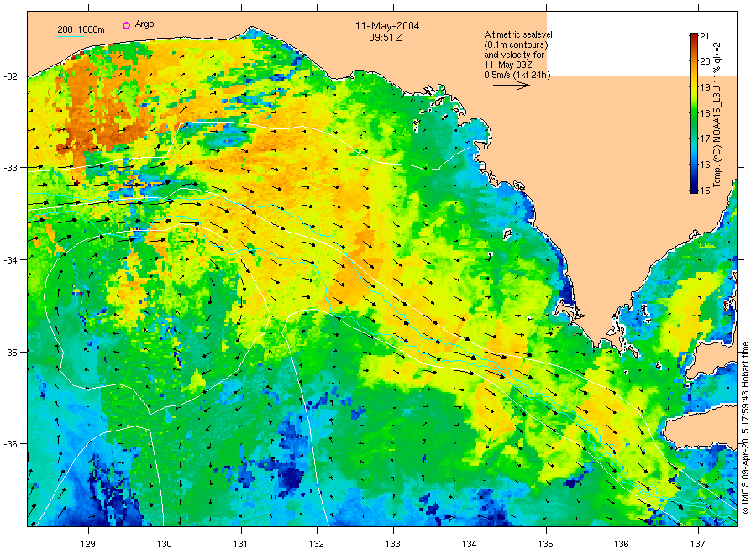Screen dimensions: 756x554
Task: Click the longitude axis label '129'
Action: pyautogui.click(x=88, y=545)
